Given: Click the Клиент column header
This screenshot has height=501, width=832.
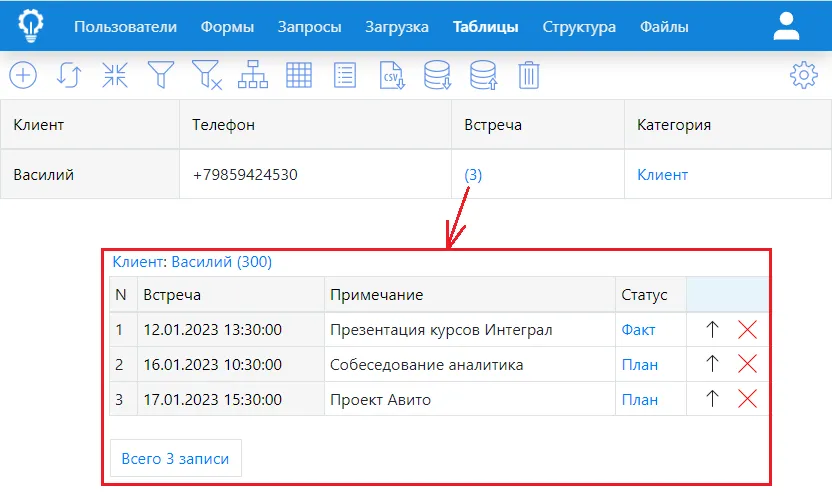Looking at the screenshot, I should [x=90, y=125].
